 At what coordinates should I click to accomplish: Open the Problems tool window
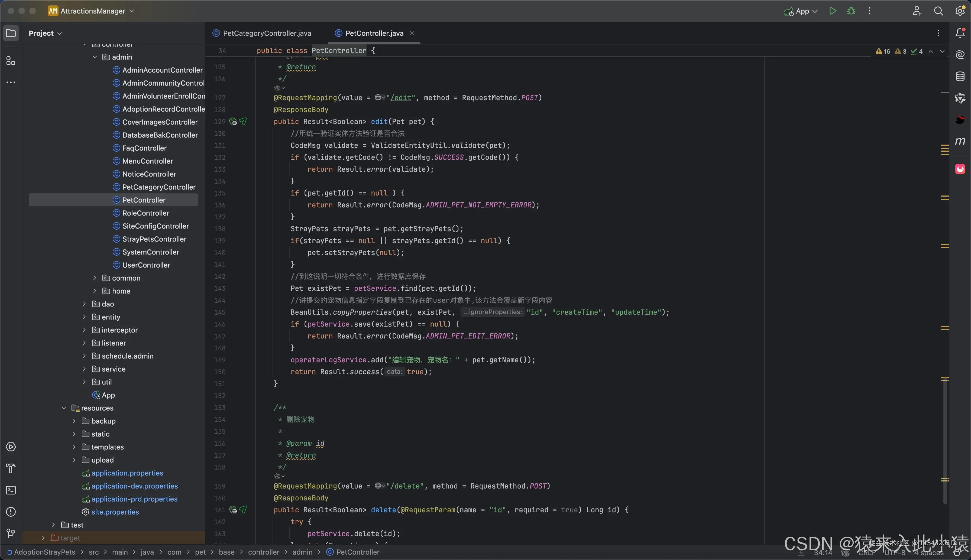pos(11,512)
